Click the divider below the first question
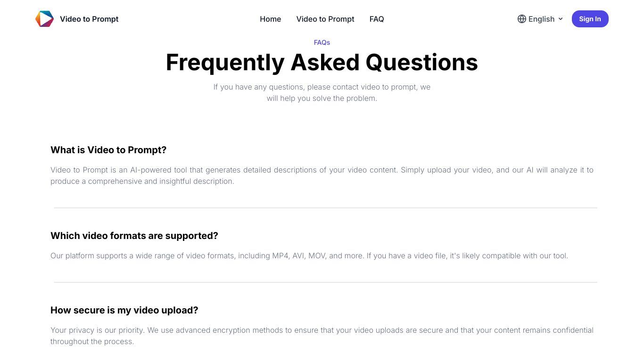The width and height of the screenshot is (644, 362). pos(325,207)
